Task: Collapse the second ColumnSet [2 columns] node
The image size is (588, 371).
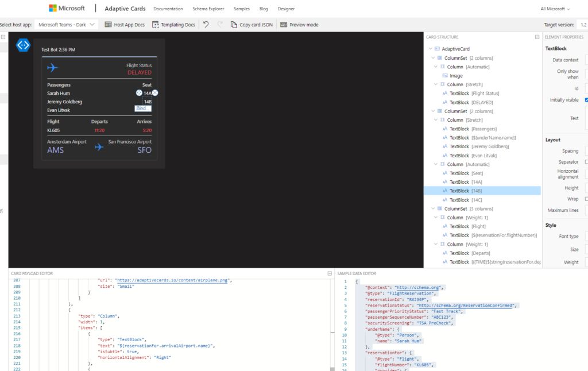Action: click(x=433, y=111)
